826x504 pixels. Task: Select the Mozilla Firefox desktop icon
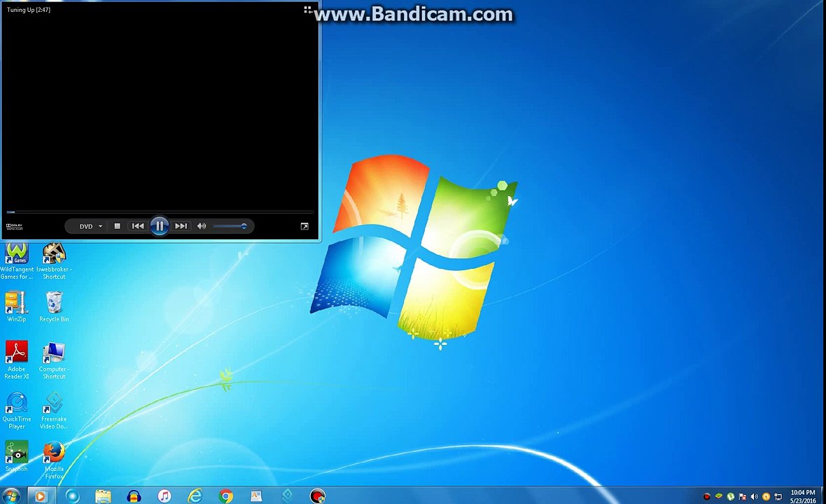pyautogui.click(x=54, y=460)
